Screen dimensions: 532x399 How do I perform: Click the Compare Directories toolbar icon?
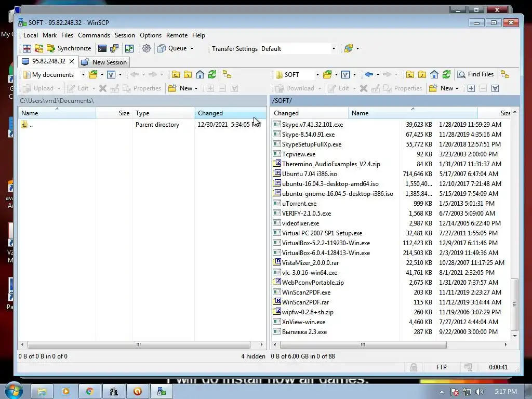click(38, 48)
